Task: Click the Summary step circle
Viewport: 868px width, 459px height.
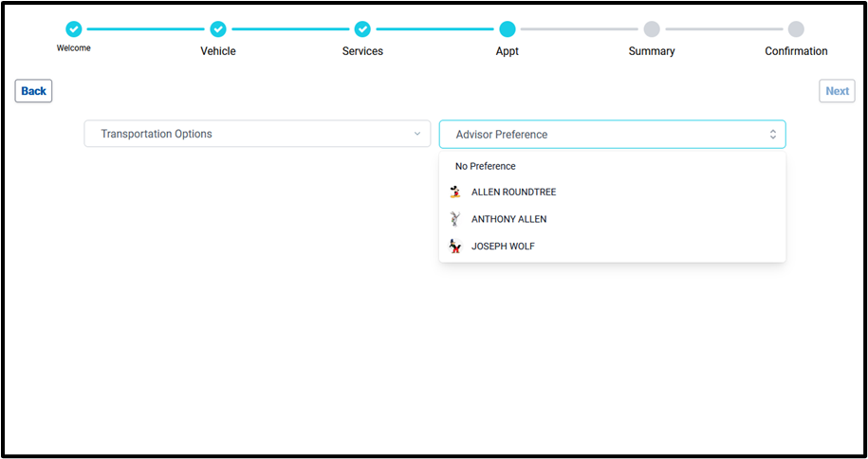Action: point(652,29)
